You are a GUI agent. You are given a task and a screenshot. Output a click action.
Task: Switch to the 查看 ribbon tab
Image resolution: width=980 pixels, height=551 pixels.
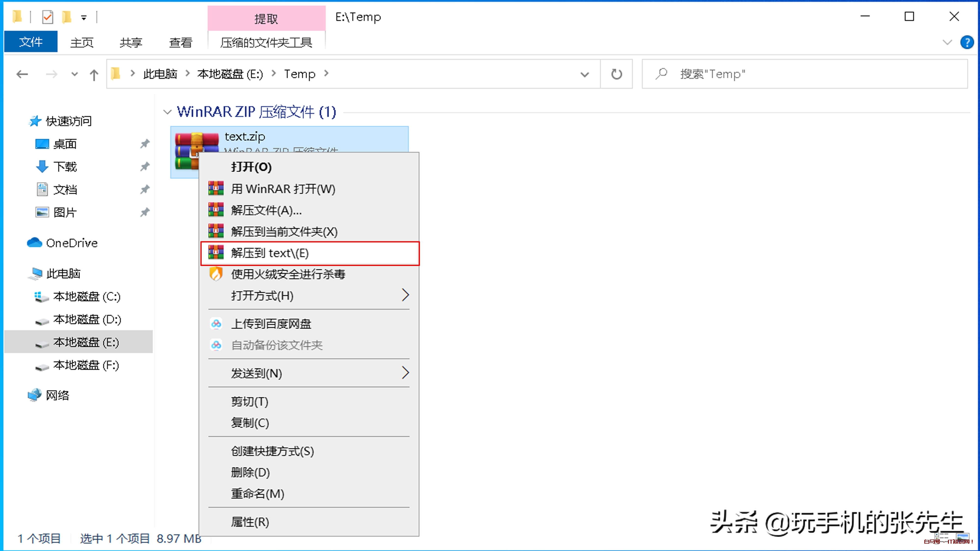180,42
